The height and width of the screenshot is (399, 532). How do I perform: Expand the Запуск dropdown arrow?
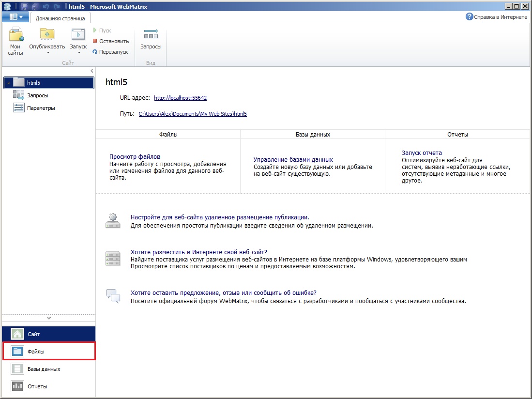pos(79,53)
